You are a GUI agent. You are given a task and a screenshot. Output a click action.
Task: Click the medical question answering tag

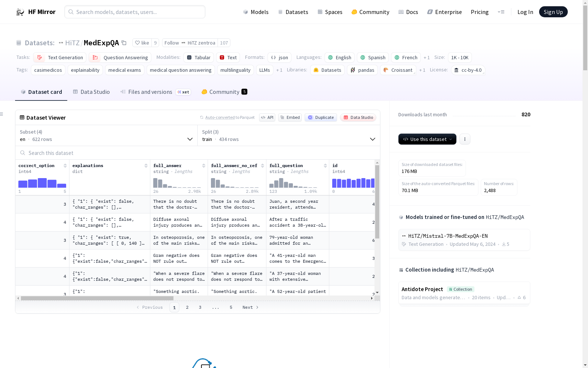point(180,70)
